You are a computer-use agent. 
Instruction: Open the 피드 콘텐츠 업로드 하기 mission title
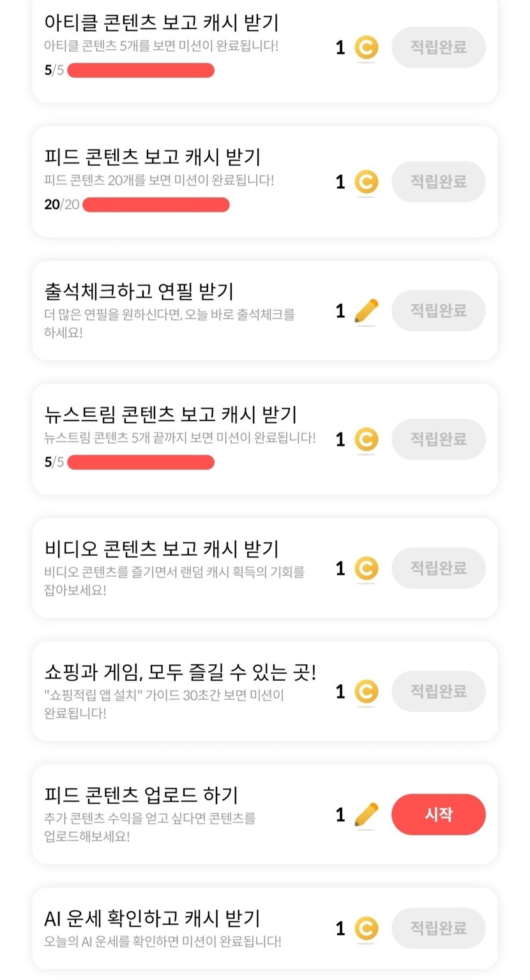click(141, 795)
